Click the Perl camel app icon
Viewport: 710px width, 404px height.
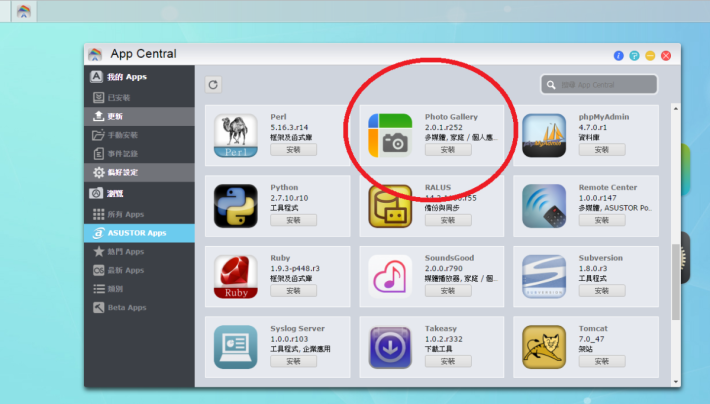pos(235,135)
